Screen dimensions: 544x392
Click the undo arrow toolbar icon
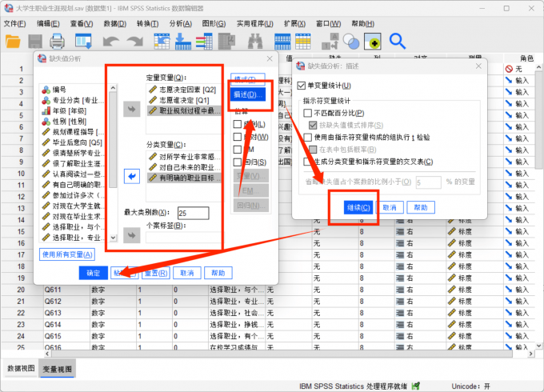[x=110, y=41]
